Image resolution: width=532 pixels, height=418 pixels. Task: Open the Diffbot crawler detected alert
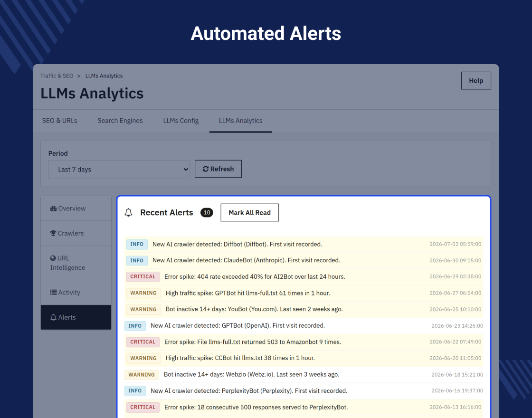[x=304, y=244]
